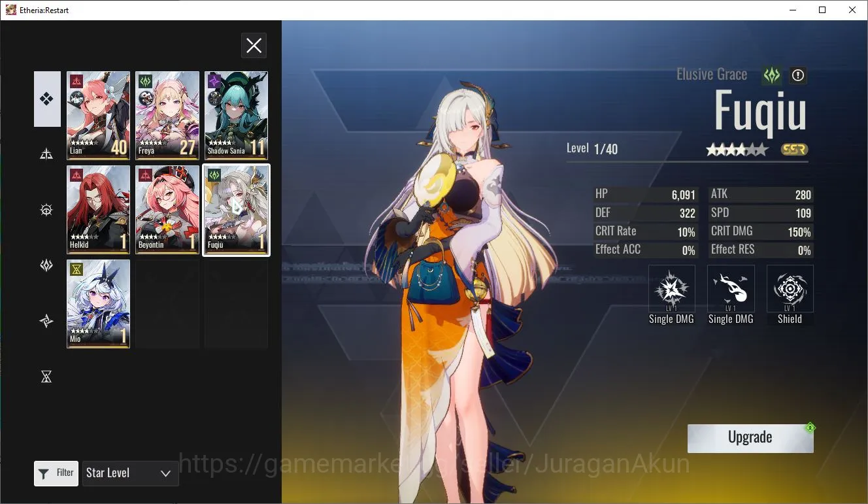Click the green faction emblem near Elusive Grace
The height and width of the screenshot is (504, 868).
click(x=772, y=75)
